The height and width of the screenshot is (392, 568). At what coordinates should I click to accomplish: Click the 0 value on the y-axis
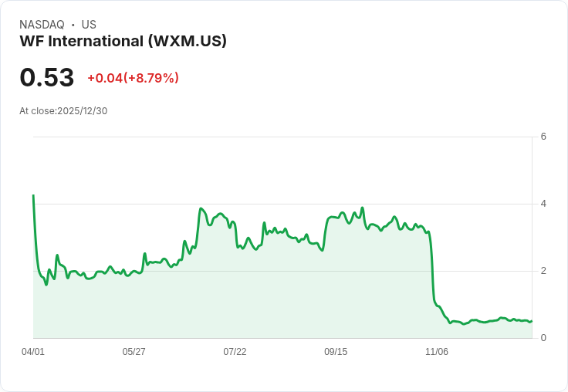[543, 338]
